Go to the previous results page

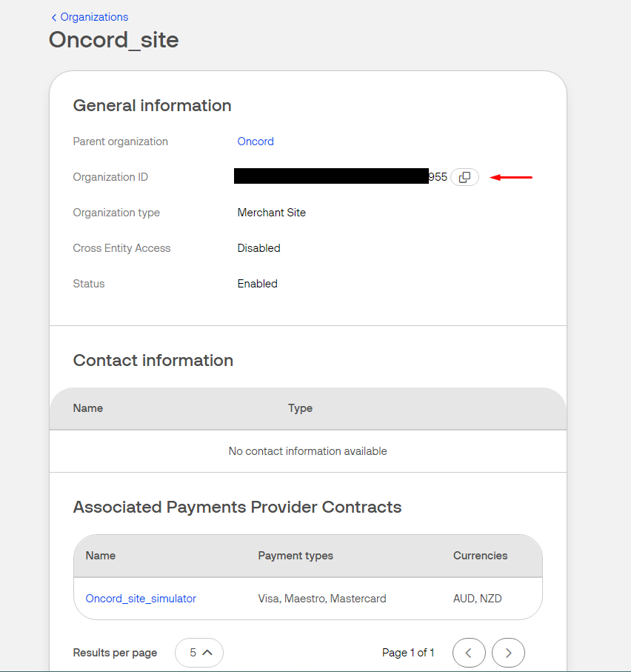[x=469, y=653]
